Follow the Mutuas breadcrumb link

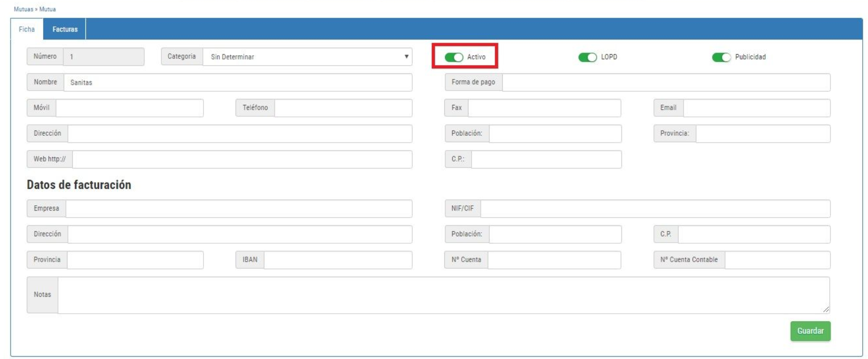(23, 9)
